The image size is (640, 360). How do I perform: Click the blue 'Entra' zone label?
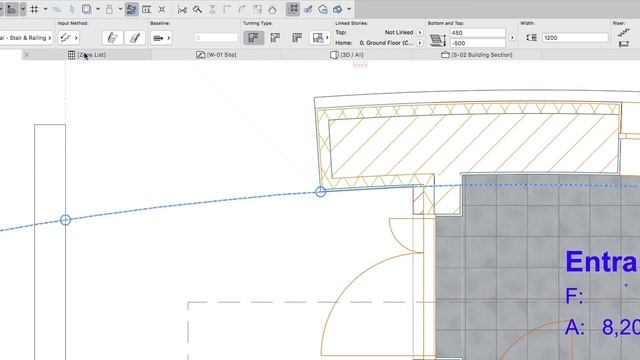(x=602, y=262)
